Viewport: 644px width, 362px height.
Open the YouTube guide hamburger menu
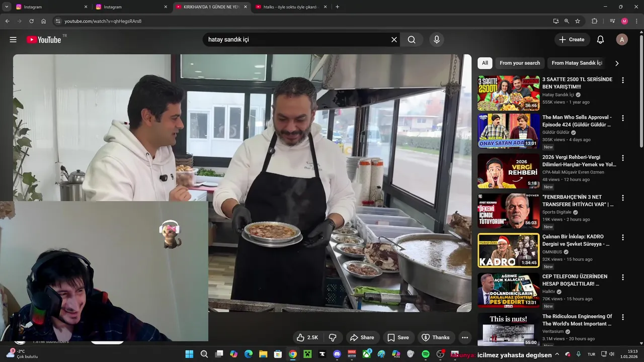13,40
